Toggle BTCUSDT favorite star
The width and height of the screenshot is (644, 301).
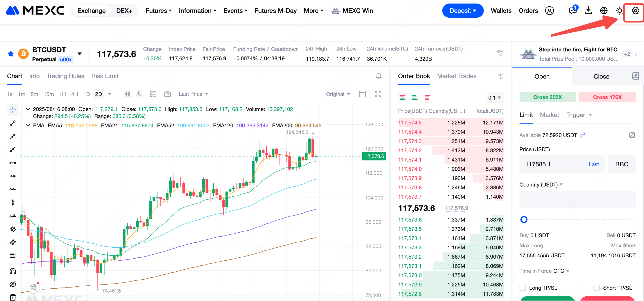pos(11,54)
